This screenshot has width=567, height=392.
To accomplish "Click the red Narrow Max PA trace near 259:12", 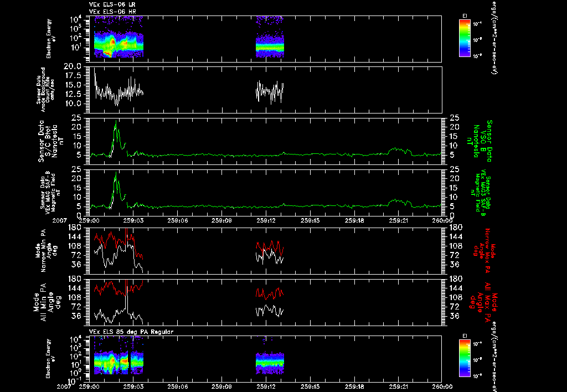I will pos(270,247).
